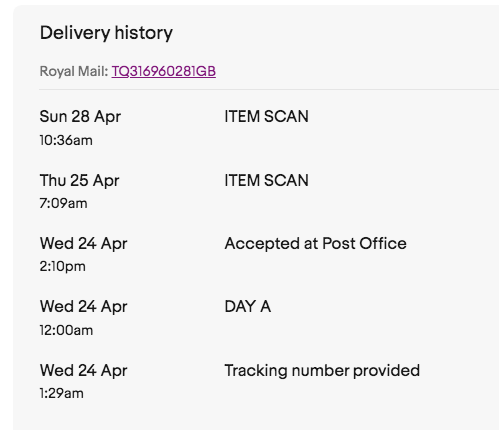Select the Royal Mail carrier label
The image size is (499, 430).
coord(74,71)
